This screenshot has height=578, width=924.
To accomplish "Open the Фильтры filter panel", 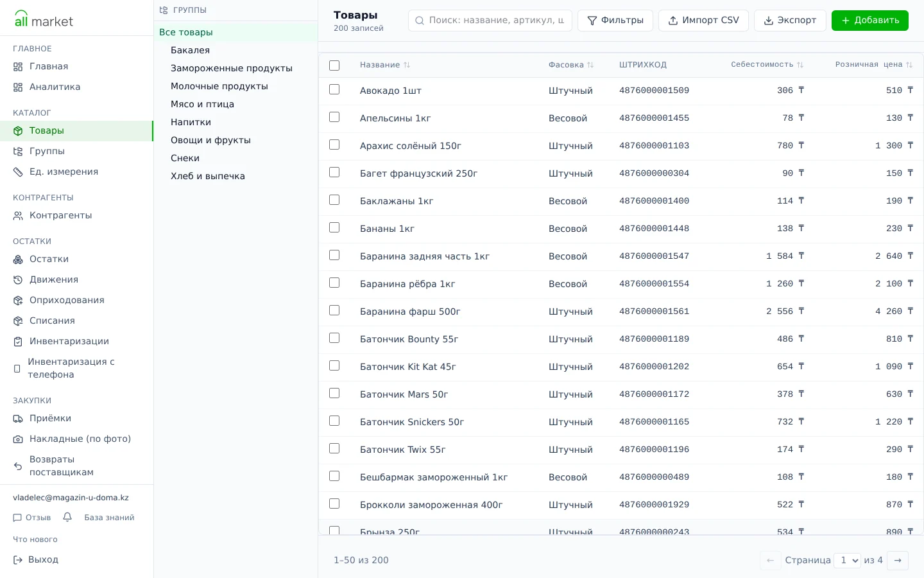I will point(615,21).
